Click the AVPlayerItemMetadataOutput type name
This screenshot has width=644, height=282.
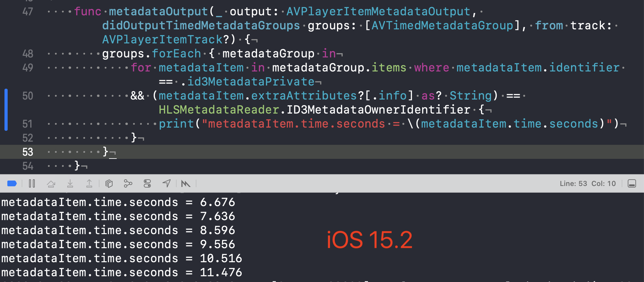tap(378, 11)
